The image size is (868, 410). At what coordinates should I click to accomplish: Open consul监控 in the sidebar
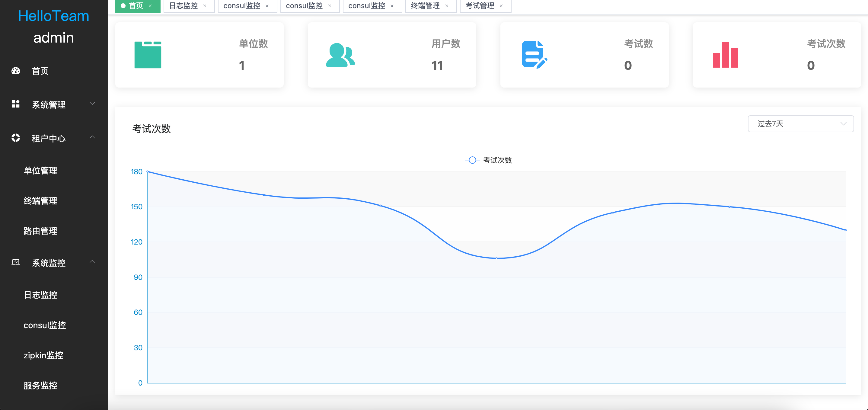[x=54, y=325]
